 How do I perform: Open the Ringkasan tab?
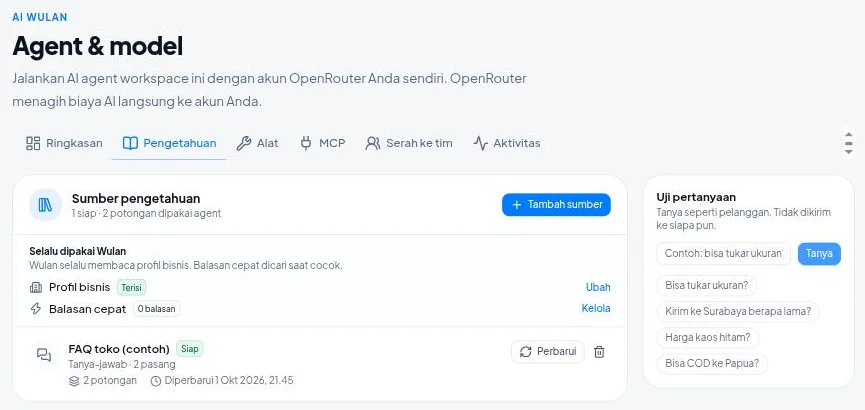64,143
